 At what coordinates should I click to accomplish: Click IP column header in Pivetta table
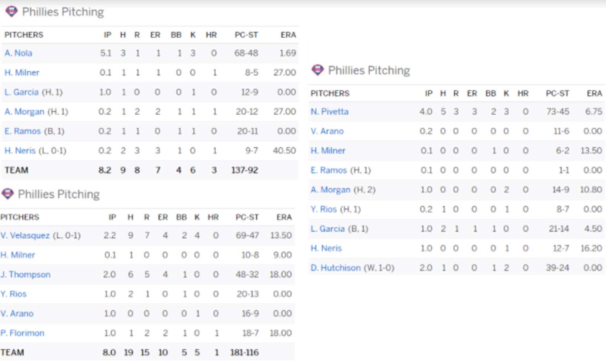[429, 93]
